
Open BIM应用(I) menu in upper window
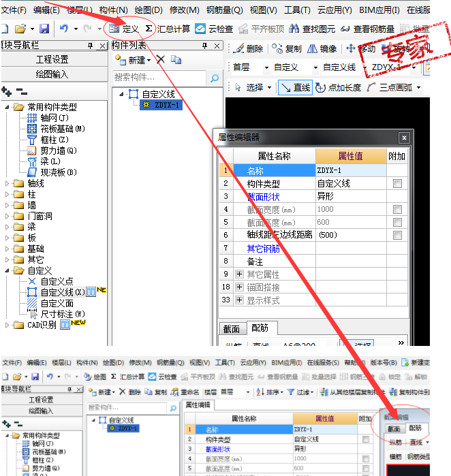(x=379, y=10)
